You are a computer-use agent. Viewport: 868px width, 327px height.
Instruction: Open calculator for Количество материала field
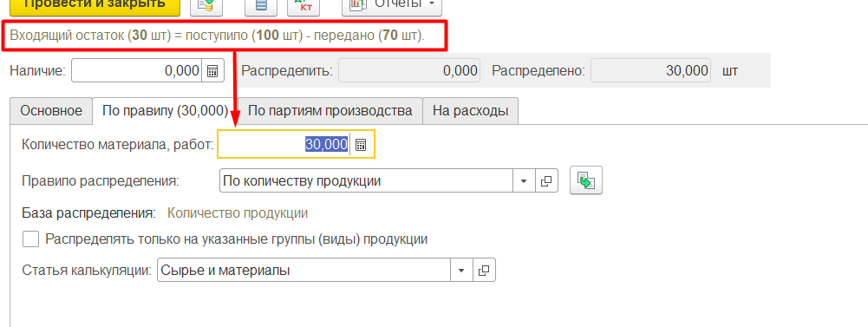(361, 145)
